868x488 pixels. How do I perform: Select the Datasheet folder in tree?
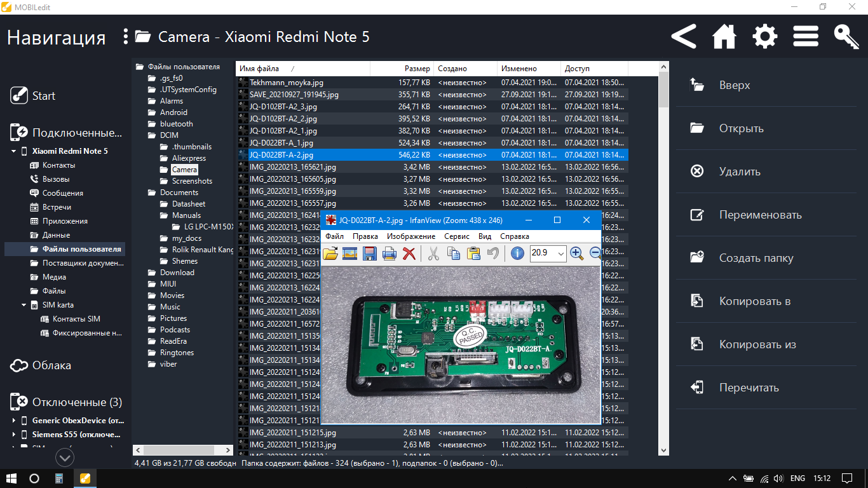coord(188,204)
